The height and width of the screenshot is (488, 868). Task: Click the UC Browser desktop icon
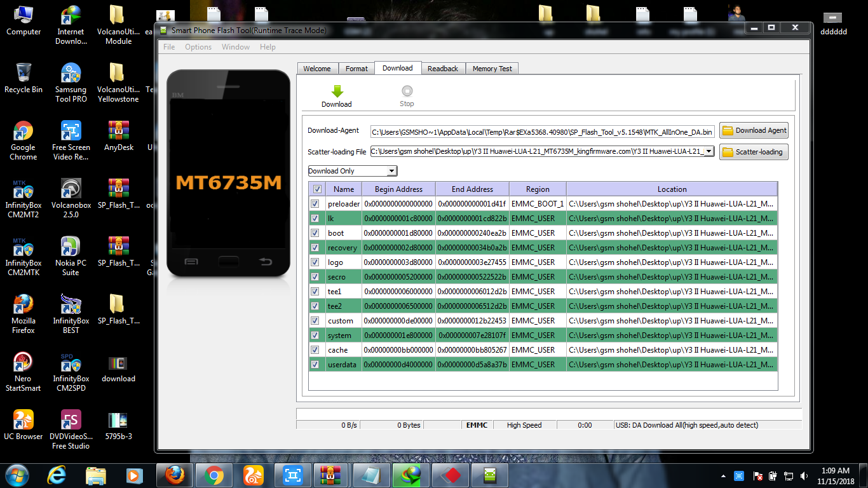pos(24,426)
